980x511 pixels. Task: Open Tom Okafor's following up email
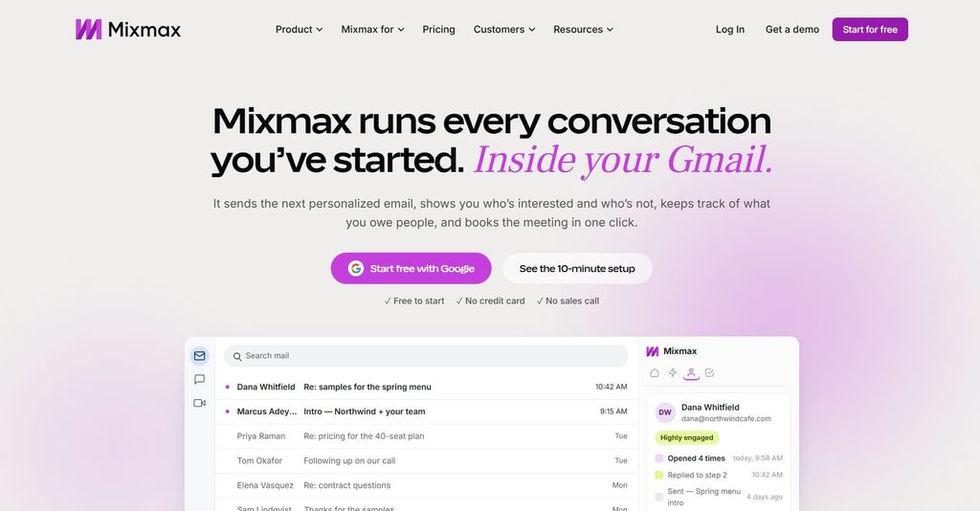[x=426, y=460]
